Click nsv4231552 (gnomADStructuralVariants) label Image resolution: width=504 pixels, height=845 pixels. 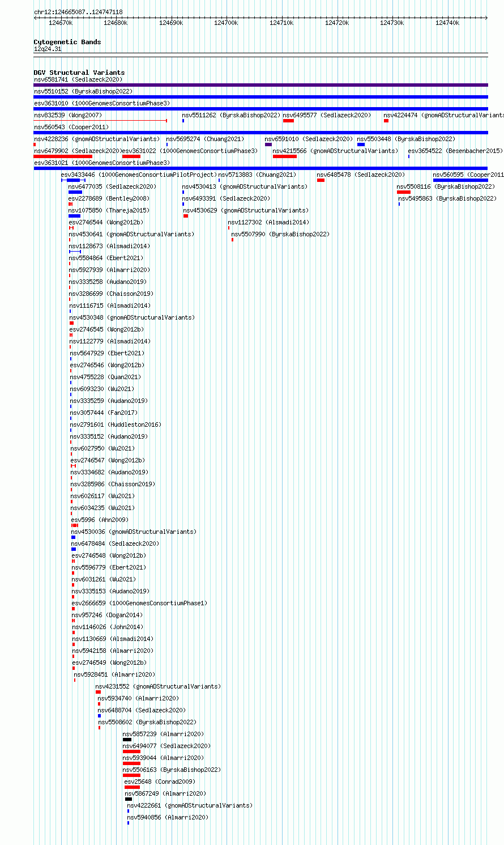pos(158,686)
